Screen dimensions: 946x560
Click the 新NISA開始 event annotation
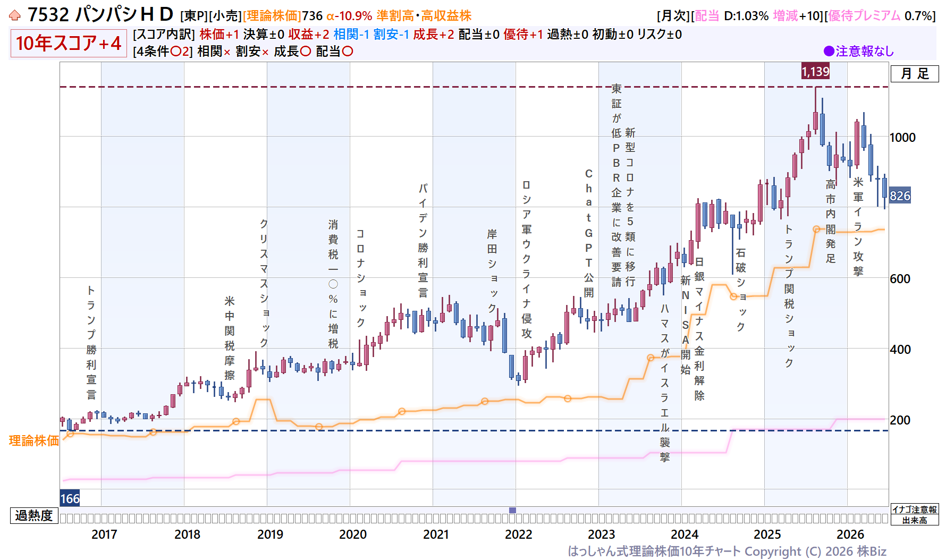686,325
